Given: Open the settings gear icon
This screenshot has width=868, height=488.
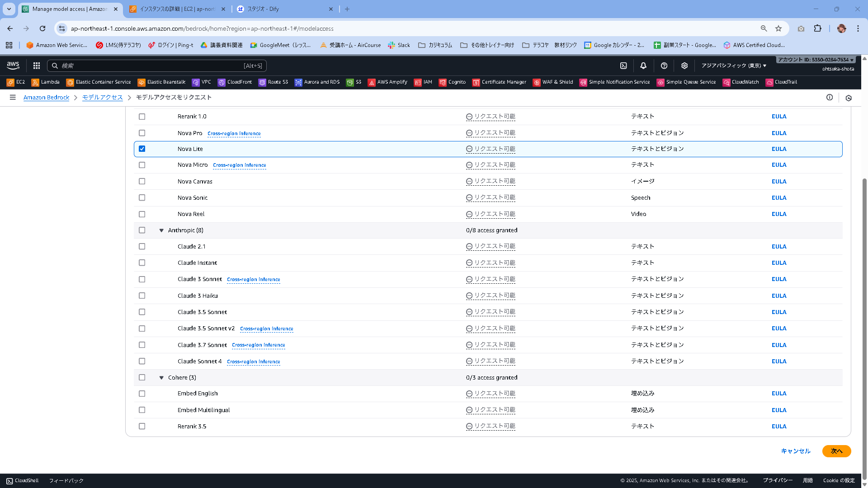Looking at the screenshot, I should tap(684, 66).
